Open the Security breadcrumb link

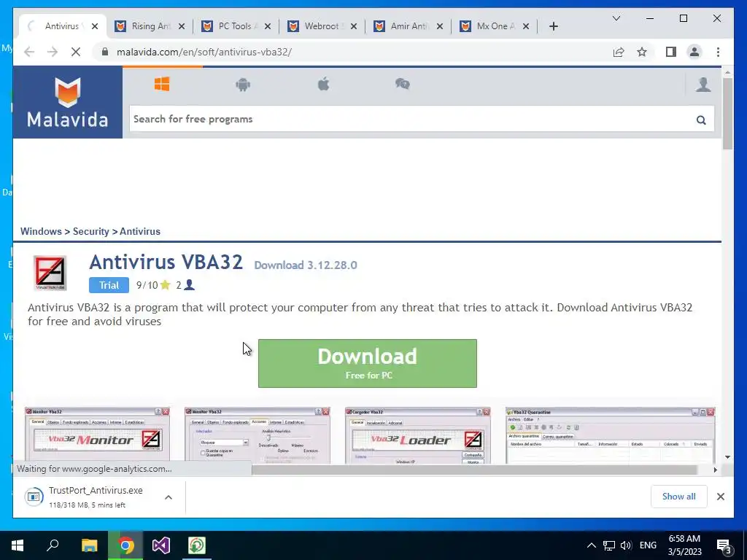pyautogui.click(x=91, y=231)
